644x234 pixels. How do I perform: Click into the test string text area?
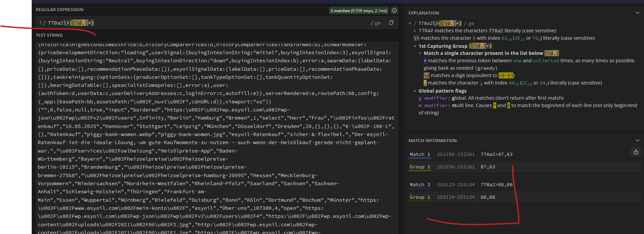click(x=217, y=138)
